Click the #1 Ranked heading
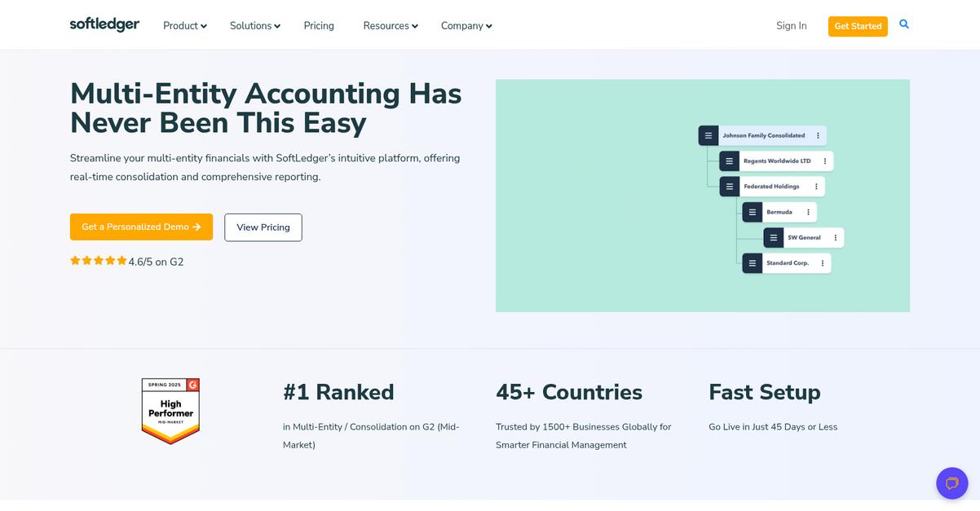 (x=338, y=392)
